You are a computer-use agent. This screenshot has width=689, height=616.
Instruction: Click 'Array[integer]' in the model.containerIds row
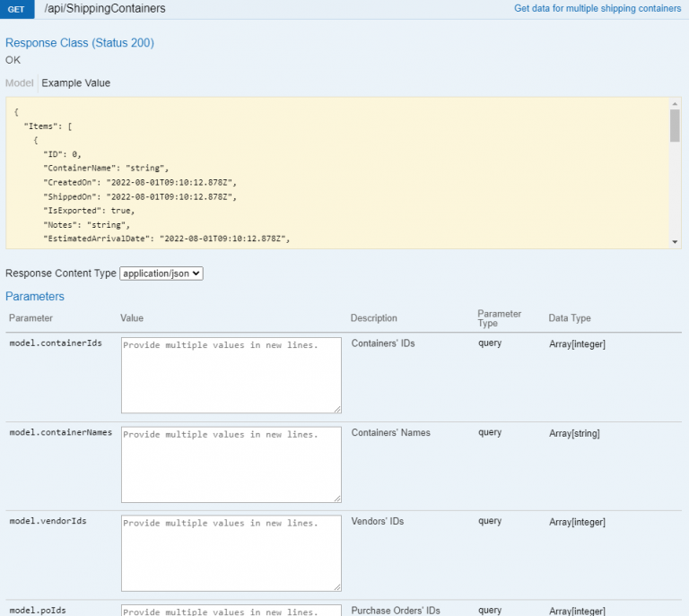coord(577,344)
